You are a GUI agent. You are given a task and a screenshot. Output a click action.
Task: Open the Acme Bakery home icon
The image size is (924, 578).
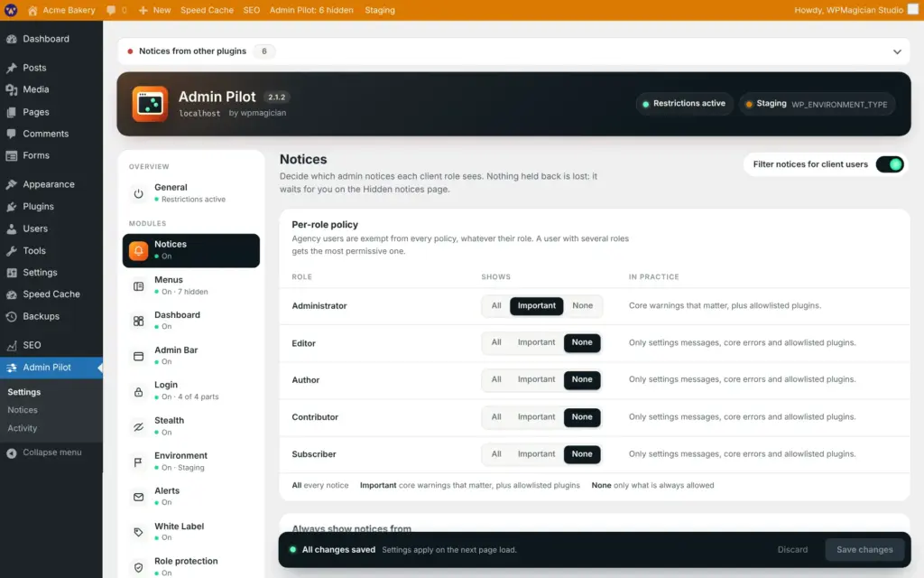click(32, 10)
